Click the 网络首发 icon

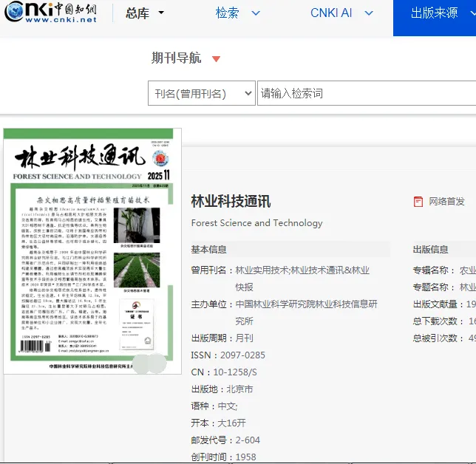418,202
